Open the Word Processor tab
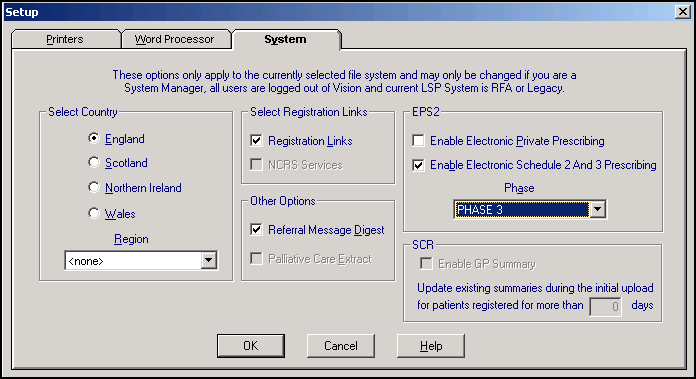The height and width of the screenshot is (379, 696). tap(174, 39)
